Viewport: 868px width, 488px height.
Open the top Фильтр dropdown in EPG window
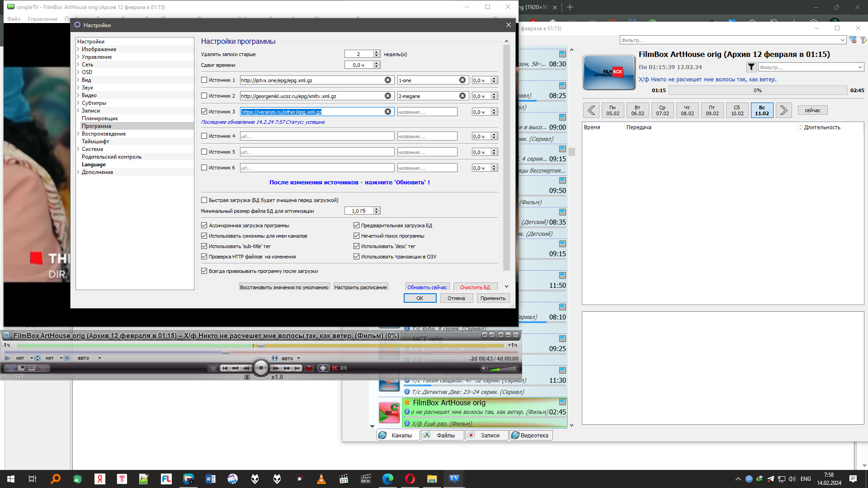(x=843, y=40)
